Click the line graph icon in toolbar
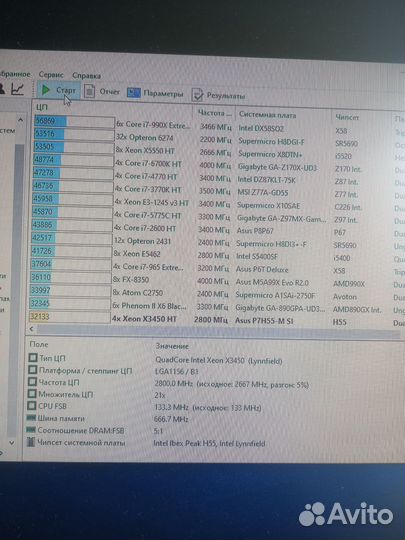The width and height of the screenshot is (405, 540). pos(17,89)
